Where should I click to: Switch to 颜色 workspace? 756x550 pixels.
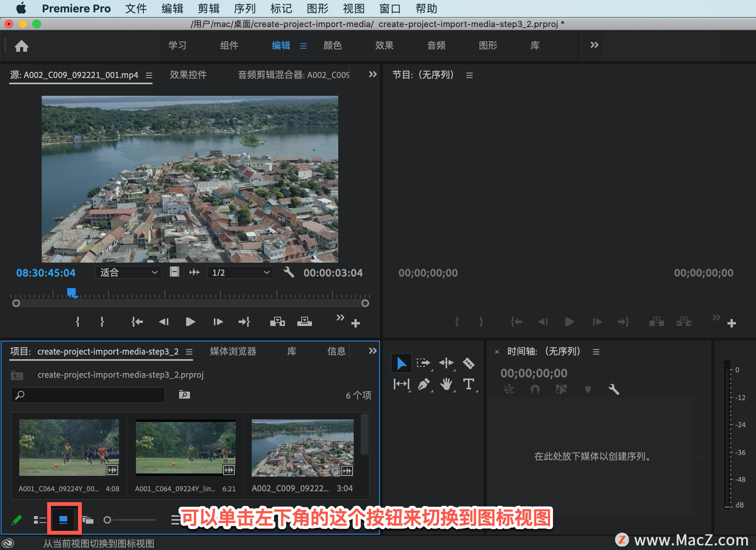point(332,45)
